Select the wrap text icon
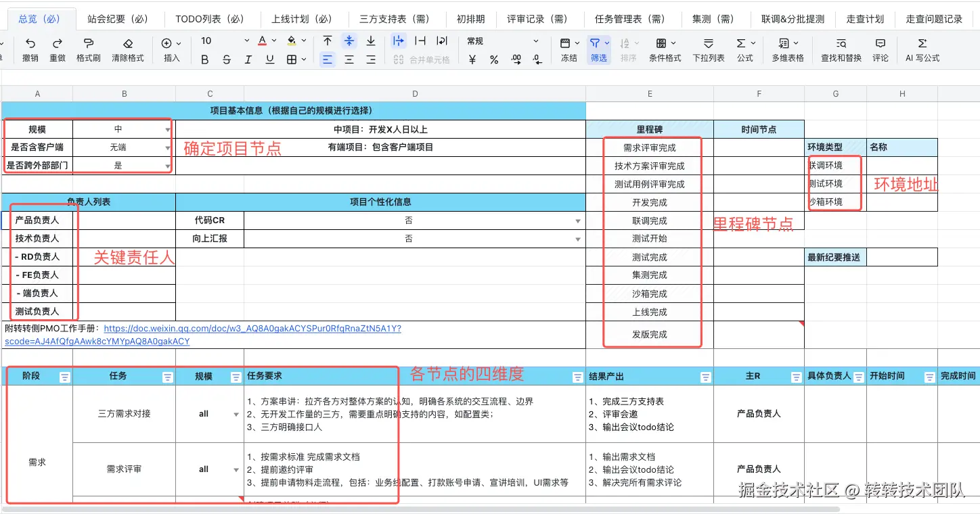980x514 pixels. (442, 41)
